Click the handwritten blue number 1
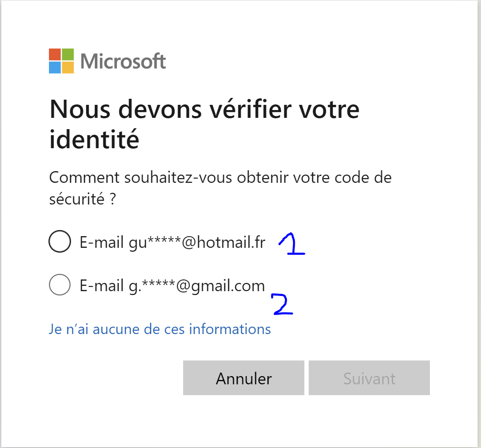This screenshot has width=481, height=448. pos(292,243)
